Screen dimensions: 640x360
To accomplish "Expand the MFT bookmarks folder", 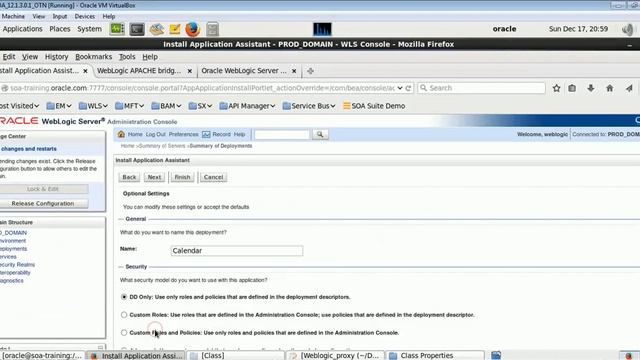I will (129, 106).
